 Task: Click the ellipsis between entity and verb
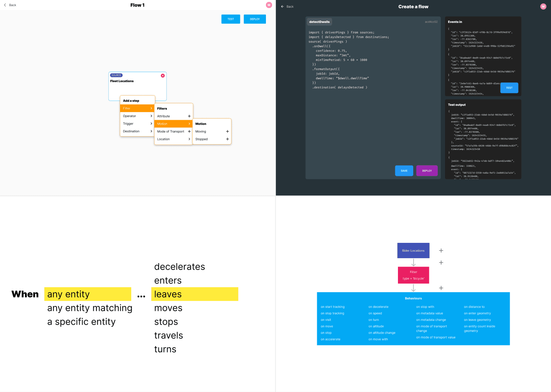(x=141, y=296)
